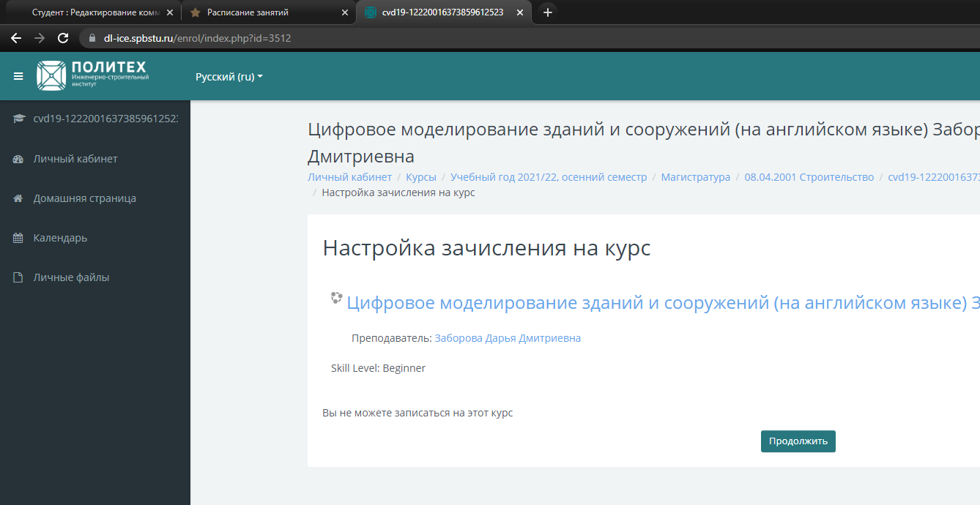This screenshot has height=505, width=980.
Task: View site info via padlock icon
Action: tap(92, 38)
